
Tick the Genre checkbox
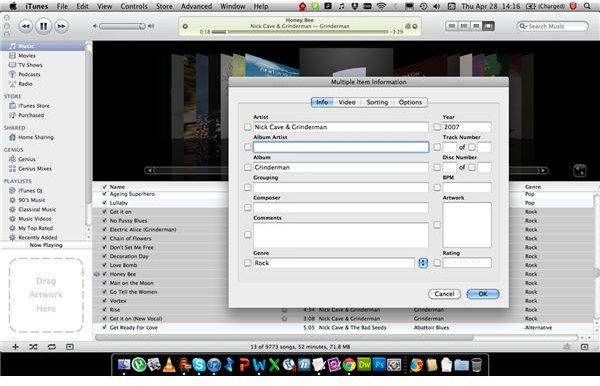pos(248,263)
